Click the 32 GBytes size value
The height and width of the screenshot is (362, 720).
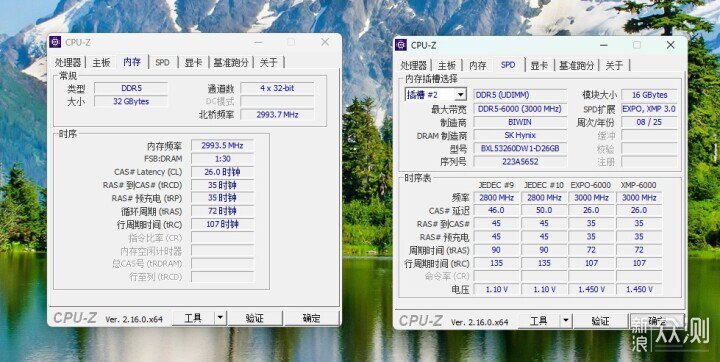(131, 102)
